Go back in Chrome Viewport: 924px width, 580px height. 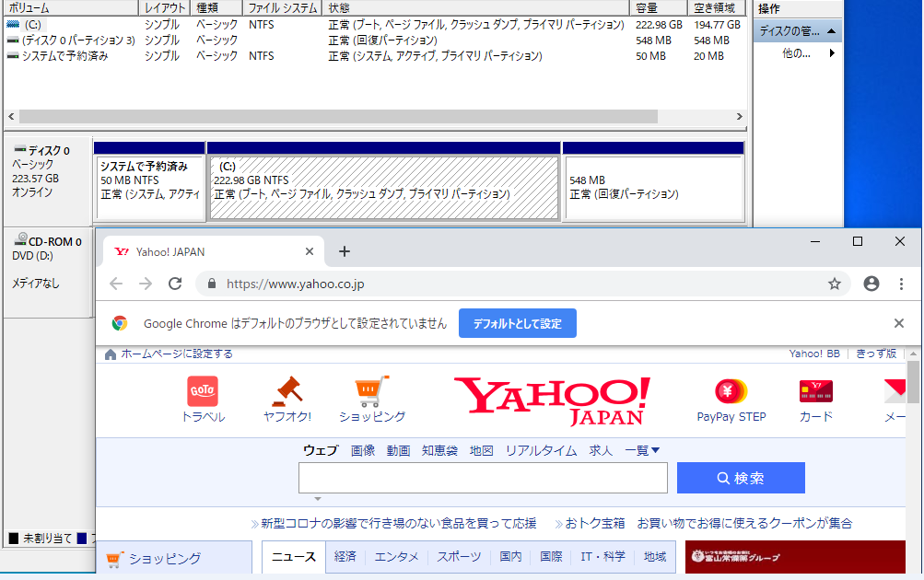click(x=116, y=284)
